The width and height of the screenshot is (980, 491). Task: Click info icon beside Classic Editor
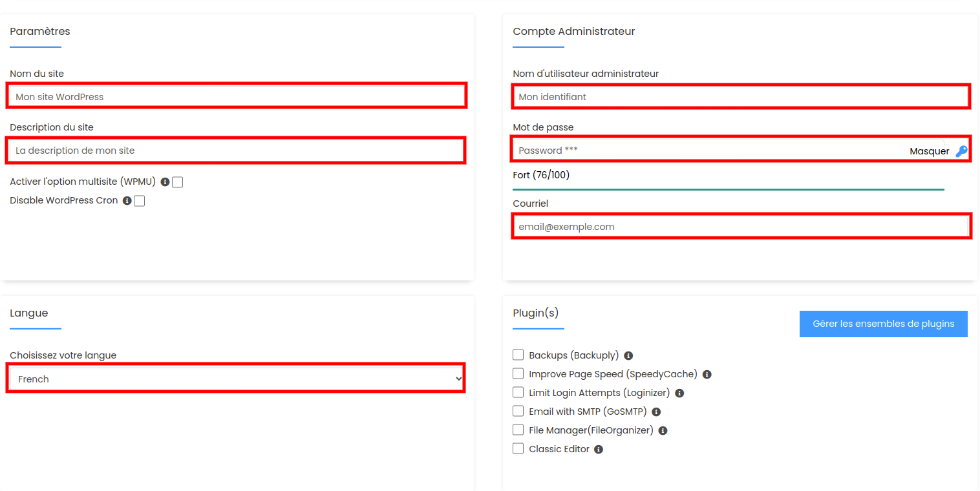tap(599, 450)
